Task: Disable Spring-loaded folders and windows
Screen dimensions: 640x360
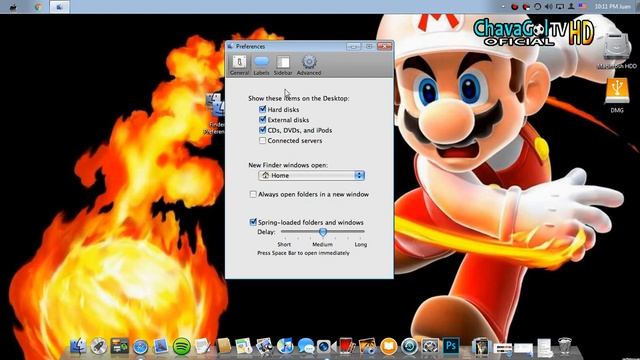Action: pos(253,222)
